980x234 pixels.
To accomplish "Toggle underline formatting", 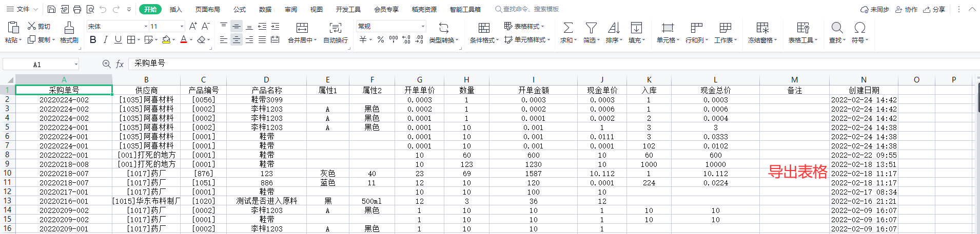I will 118,39.
